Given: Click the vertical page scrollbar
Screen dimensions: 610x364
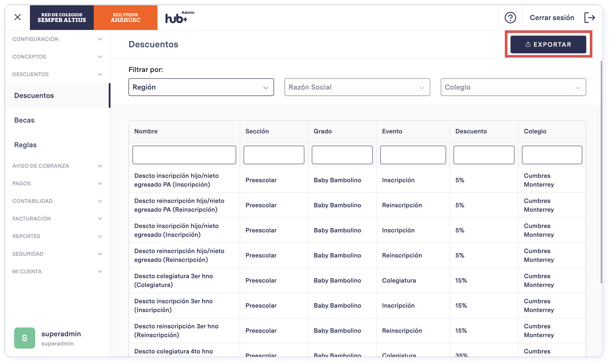Looking at the screenshot, I should [x=601, y=172].
